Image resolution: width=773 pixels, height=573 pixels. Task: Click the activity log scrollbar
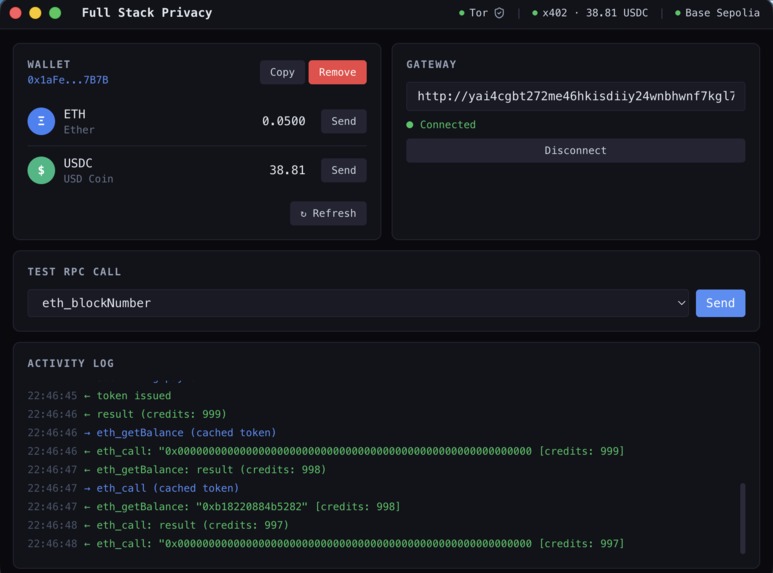[x=742, y=518]
